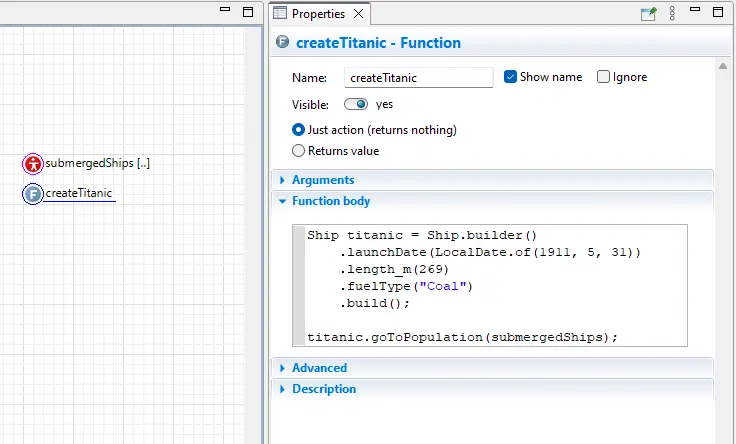The image size is (736, 444).
Task: Click the fuelType("Coal") code line
Action: click(406, 286)
